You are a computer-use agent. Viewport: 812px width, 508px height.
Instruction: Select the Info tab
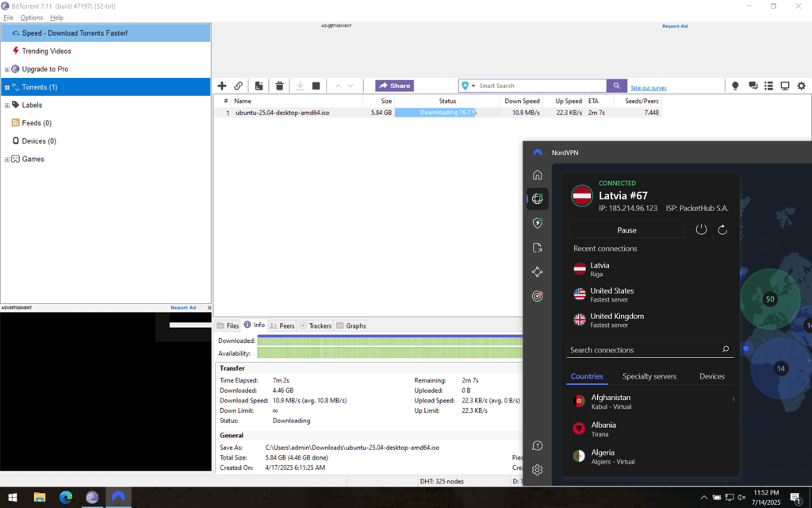point(255,325)
